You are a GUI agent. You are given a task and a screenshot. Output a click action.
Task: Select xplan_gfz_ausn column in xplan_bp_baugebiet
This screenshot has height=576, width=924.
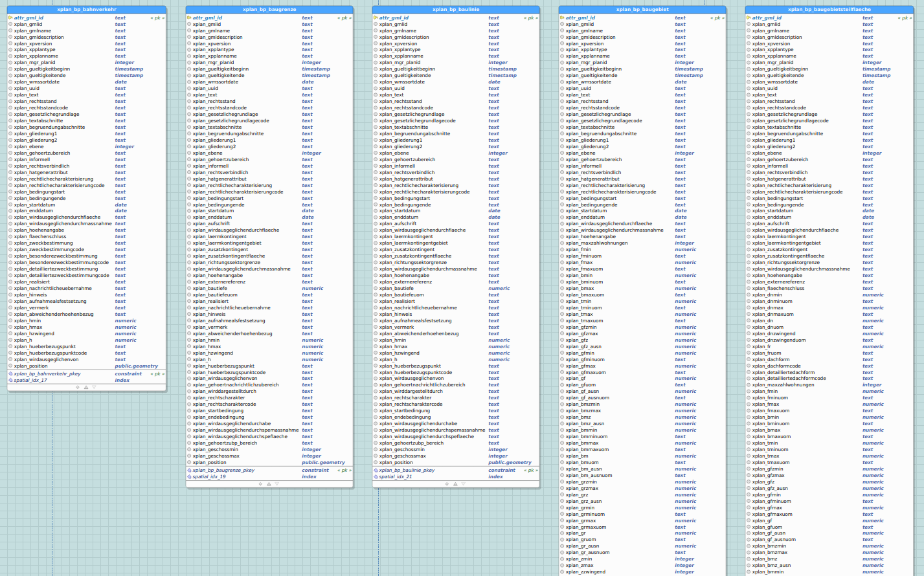642,347
